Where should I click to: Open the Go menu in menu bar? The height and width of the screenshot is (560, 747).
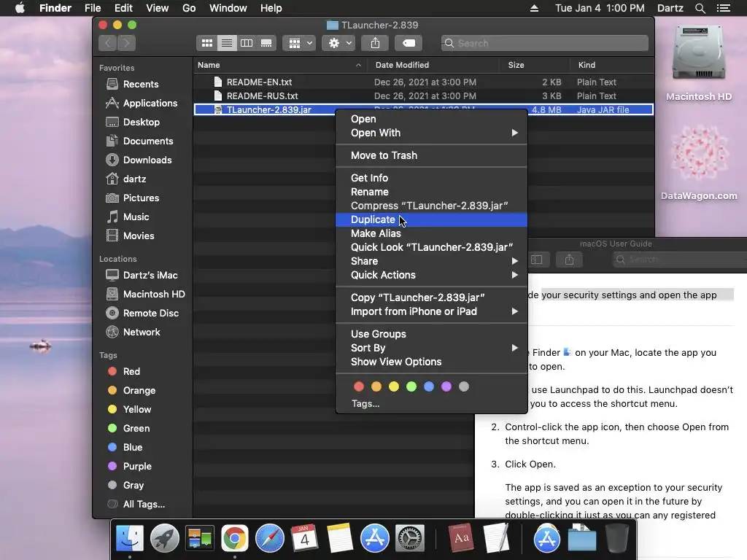click(189, 8)
